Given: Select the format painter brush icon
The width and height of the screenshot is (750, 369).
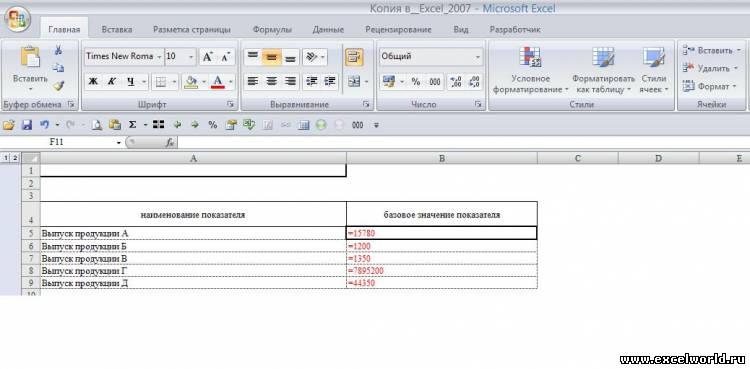Looking at the screenshot, I should click(x=58, y=85).
